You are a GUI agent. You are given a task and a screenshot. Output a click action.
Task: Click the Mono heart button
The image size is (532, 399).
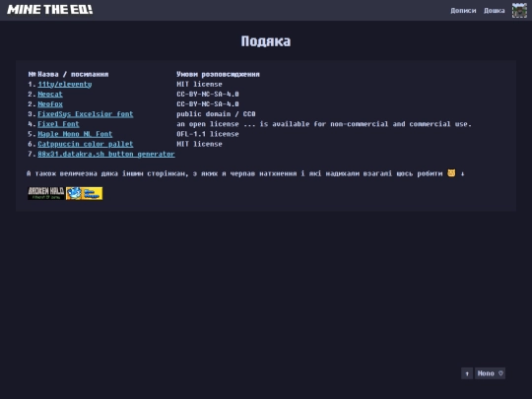pos(490,373)
